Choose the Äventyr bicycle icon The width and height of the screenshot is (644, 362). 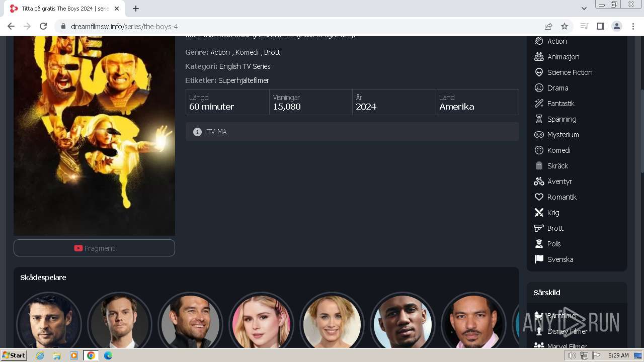(x=539, y=182)
